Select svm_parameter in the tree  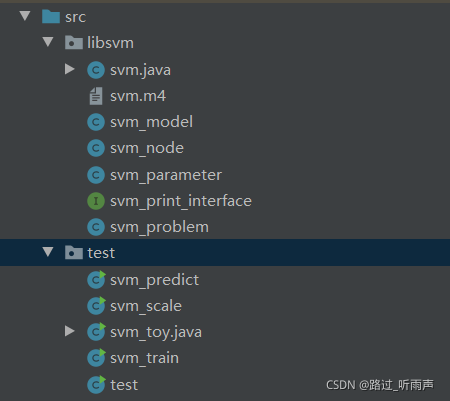(166, 175)
